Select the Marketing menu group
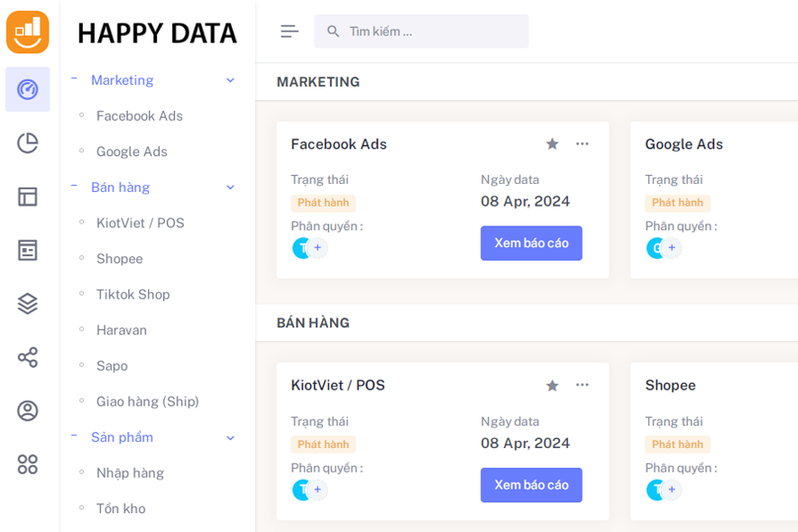 pos(122,80)
